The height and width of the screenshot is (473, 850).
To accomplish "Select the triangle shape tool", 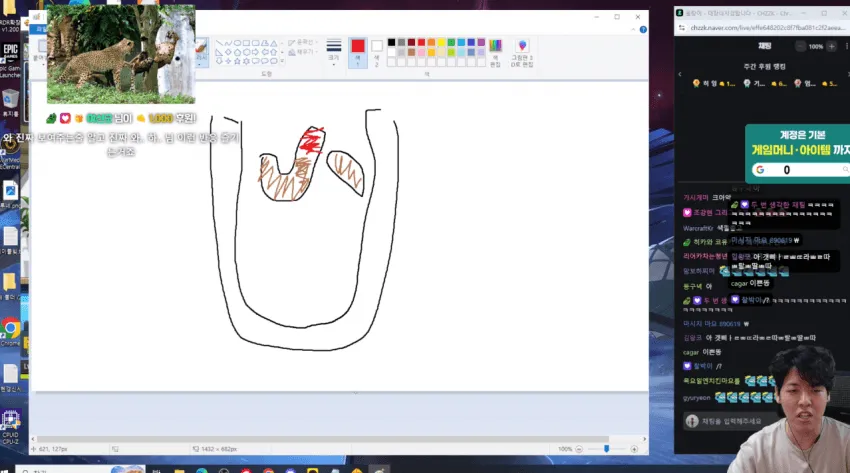I will tap(274, 43).
